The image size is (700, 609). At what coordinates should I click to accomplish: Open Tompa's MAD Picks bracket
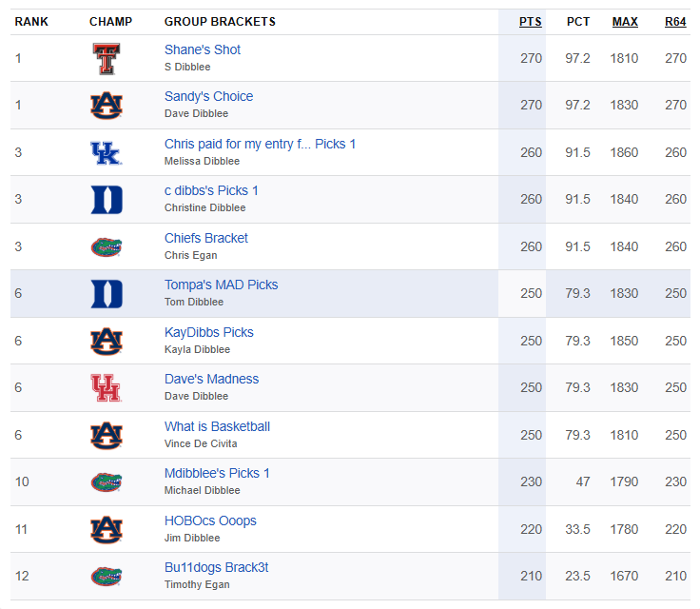point(221,285)
